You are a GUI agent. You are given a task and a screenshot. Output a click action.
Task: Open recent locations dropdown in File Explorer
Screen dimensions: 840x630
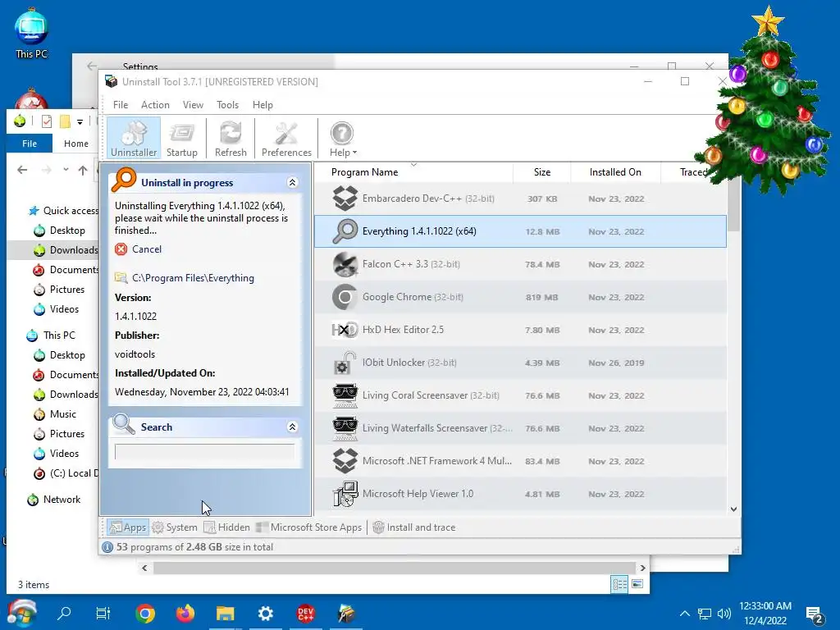[66, 170]
